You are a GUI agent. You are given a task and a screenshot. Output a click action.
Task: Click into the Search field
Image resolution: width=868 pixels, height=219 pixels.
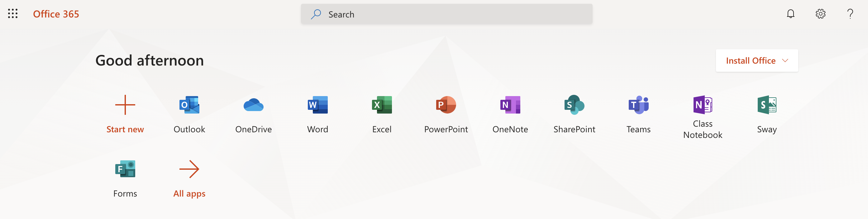(446, 14)
